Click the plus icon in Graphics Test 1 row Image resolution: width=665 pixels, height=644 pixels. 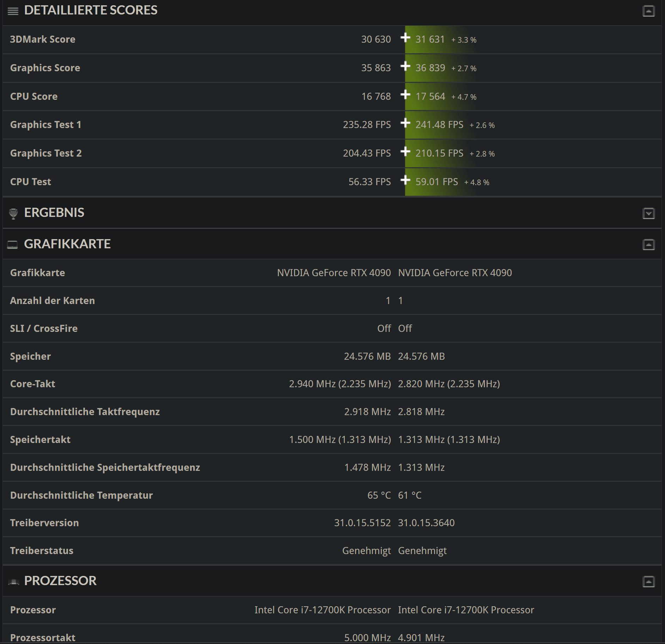coord(405,123)
